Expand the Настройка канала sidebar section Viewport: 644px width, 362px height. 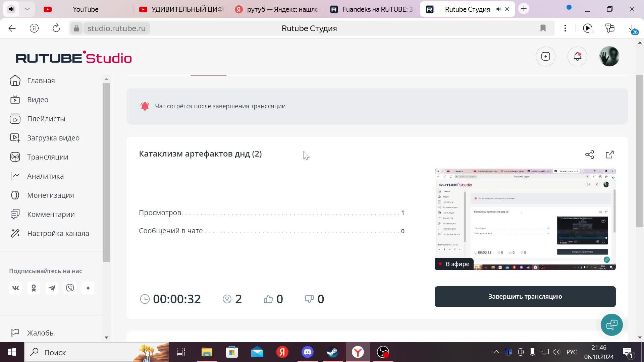(x=58, y=233)
